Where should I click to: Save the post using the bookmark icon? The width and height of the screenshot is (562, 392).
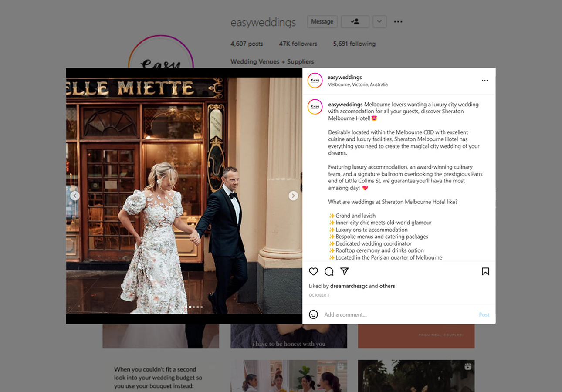point(485,271)
